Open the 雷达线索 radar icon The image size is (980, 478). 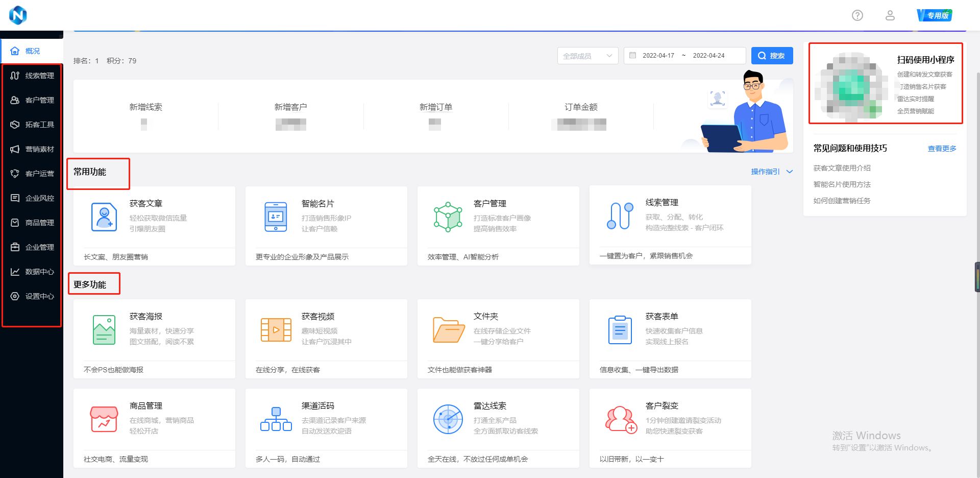click(x=448, y=419)
